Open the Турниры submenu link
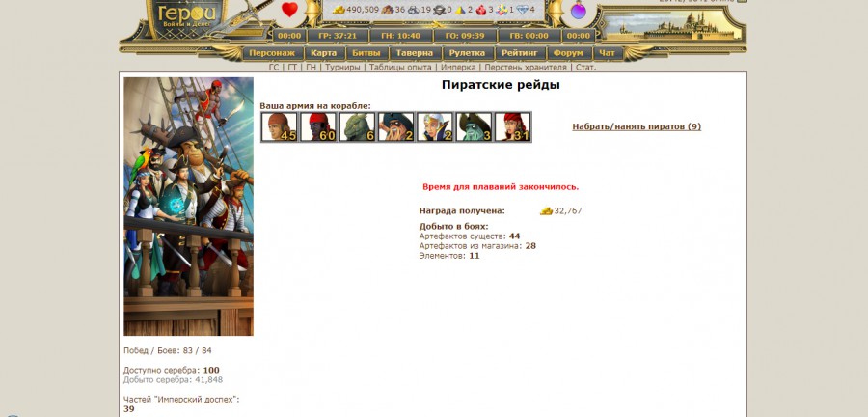 342,68
